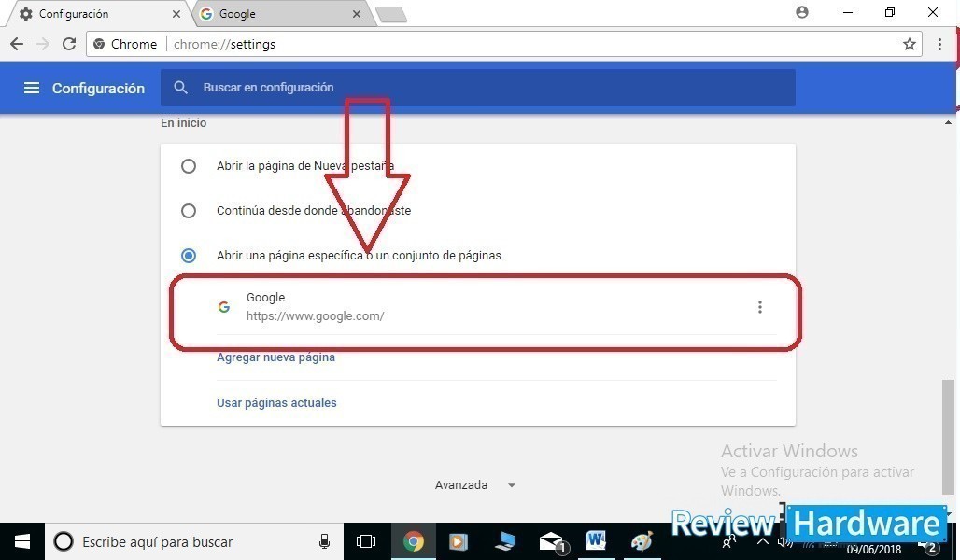
Task: Open the Paint icon in the taskbar
Action: pos(642,541)
